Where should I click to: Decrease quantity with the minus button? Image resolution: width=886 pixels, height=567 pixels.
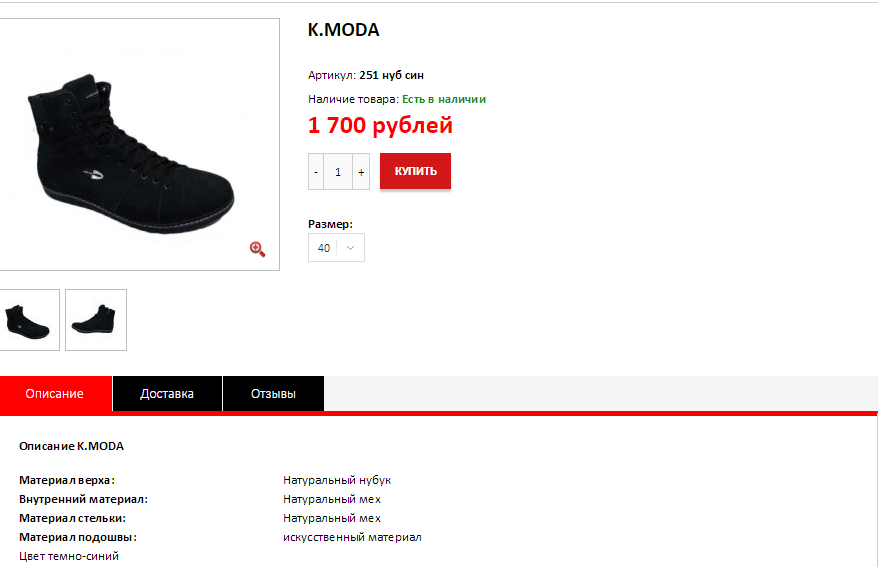click(x=316, y=171)
